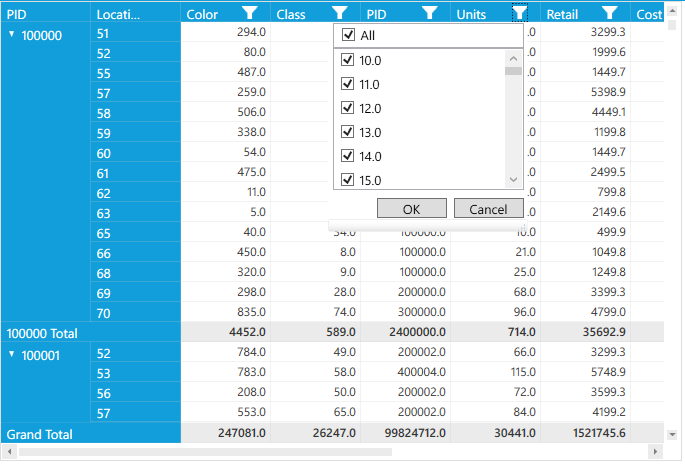
Task: Collapse the 100000 PID group
Action: point(12,34)
